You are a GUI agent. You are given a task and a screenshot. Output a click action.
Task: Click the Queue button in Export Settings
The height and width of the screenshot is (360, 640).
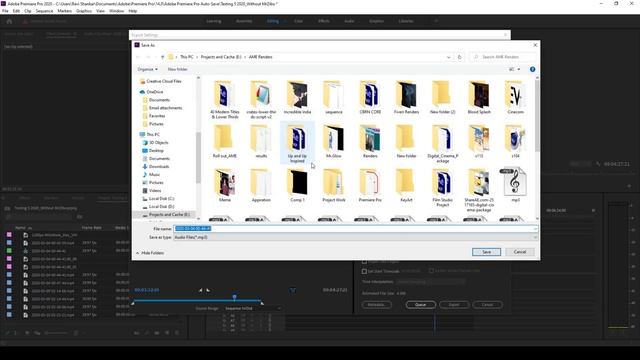[420, 305]
